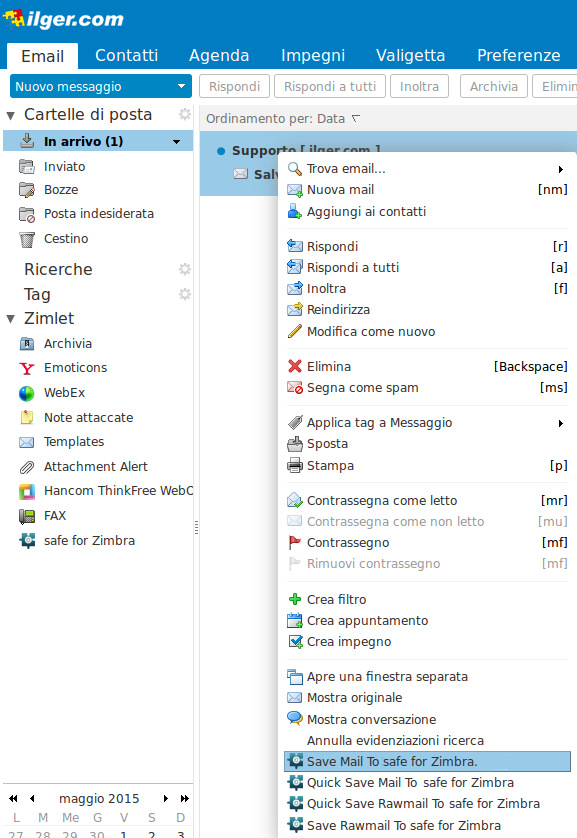Viewport: 577px width, 838px height.
Task: Click the Rispondi a tutti toolbar button
Action: click(330, 86)
